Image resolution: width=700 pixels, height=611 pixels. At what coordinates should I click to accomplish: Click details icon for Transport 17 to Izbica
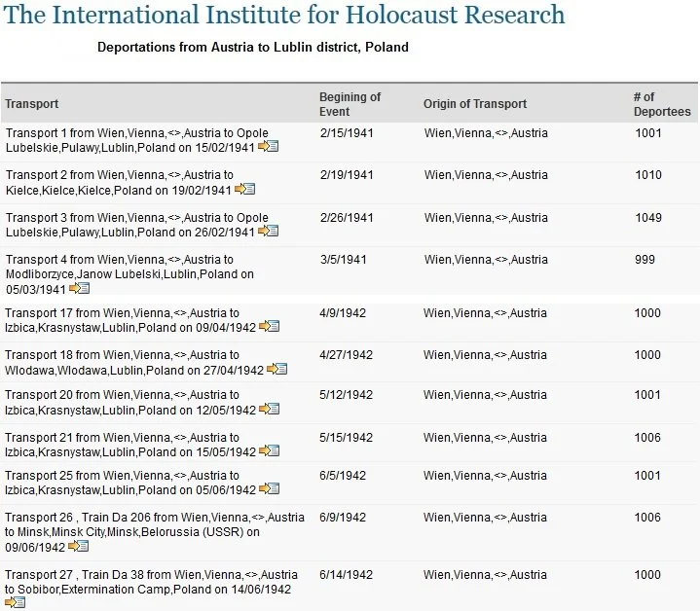click(x=270, y=326)
